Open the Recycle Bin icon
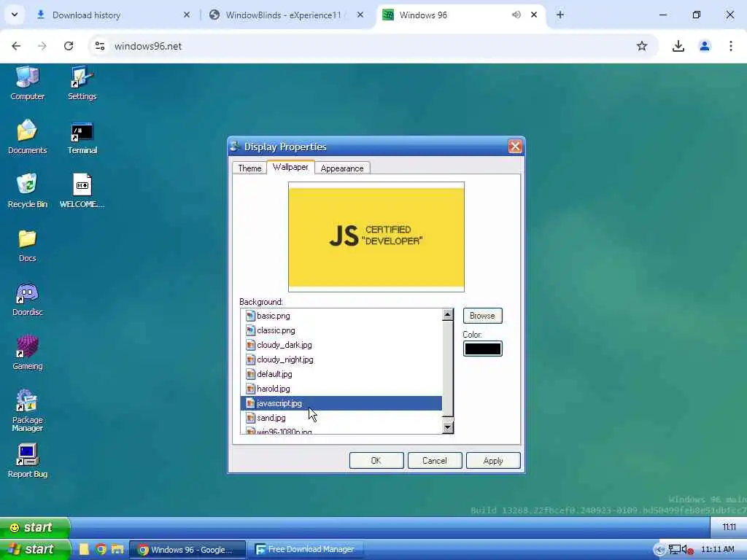747x560 pixels. (x=27, y=191)
